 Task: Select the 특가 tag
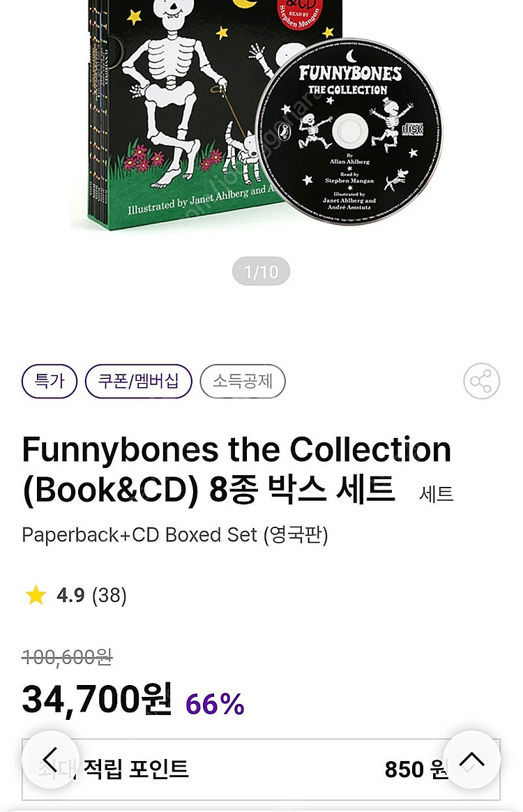(x=50, y=381)
